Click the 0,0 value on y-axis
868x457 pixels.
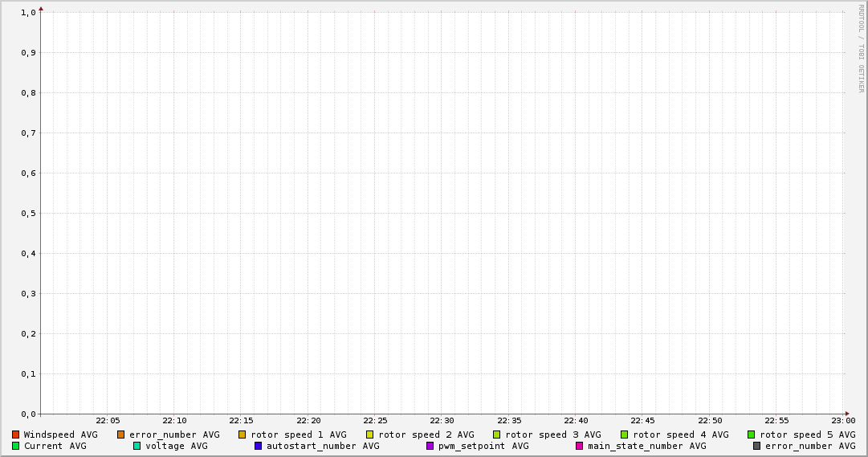click(28, 414)
